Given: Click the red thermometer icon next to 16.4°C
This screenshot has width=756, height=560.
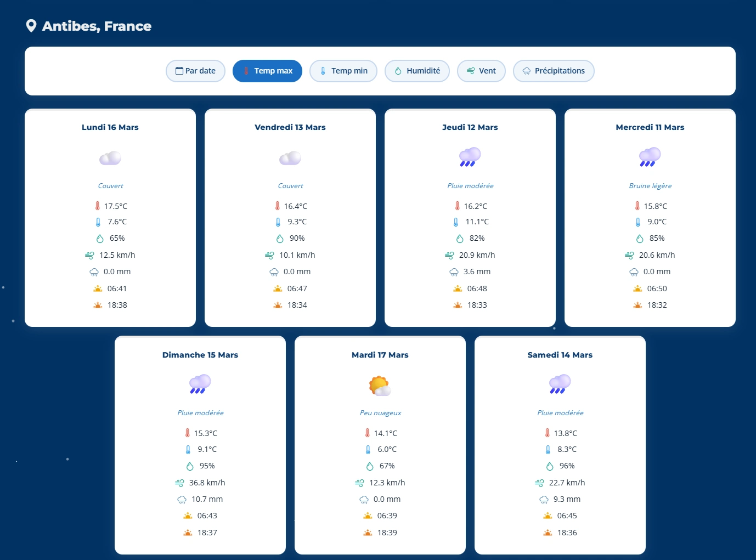Looking at the screenshot, I should point(278,206).
